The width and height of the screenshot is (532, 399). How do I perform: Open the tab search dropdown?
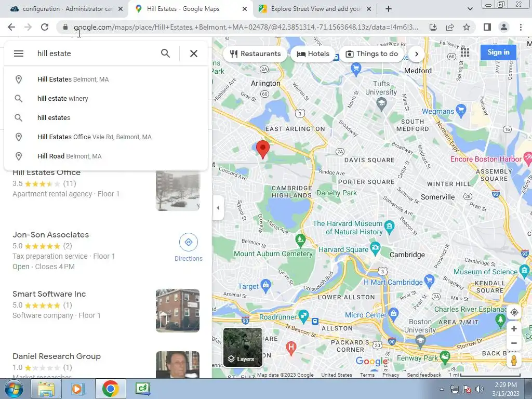tap(470, 9)
